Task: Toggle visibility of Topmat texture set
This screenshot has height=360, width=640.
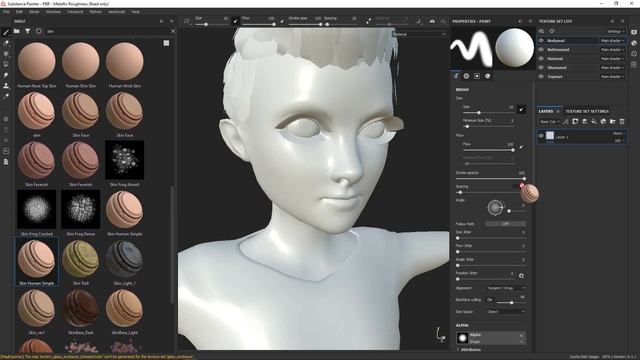Action: tap(541, 76)
